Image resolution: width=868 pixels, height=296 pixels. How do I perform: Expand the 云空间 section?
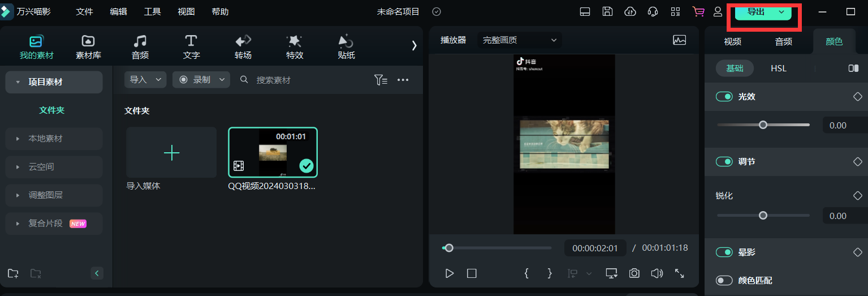coord(54,167)
